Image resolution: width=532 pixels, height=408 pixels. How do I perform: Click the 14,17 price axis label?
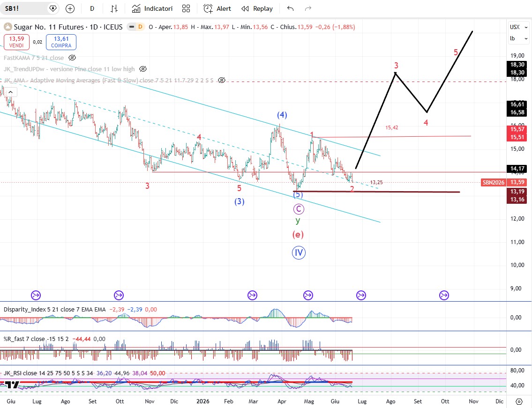pyautogui.click(x=517, y=169)
